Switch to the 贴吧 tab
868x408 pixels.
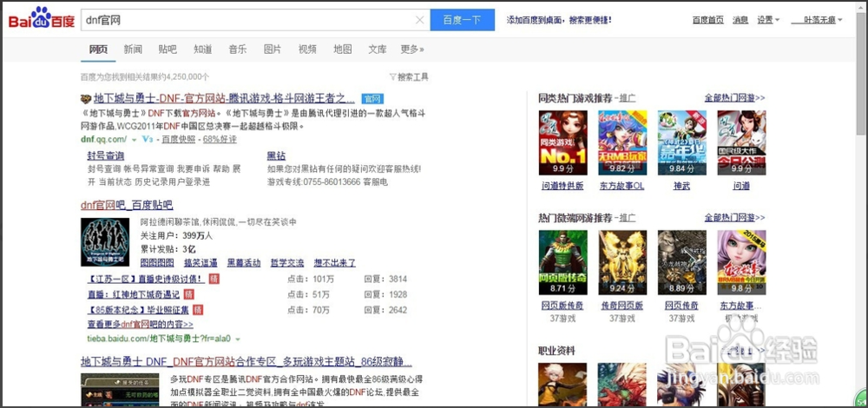168,49
